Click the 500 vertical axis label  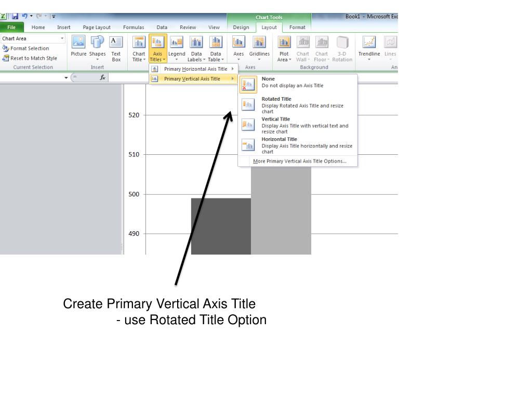pos(134,194)
